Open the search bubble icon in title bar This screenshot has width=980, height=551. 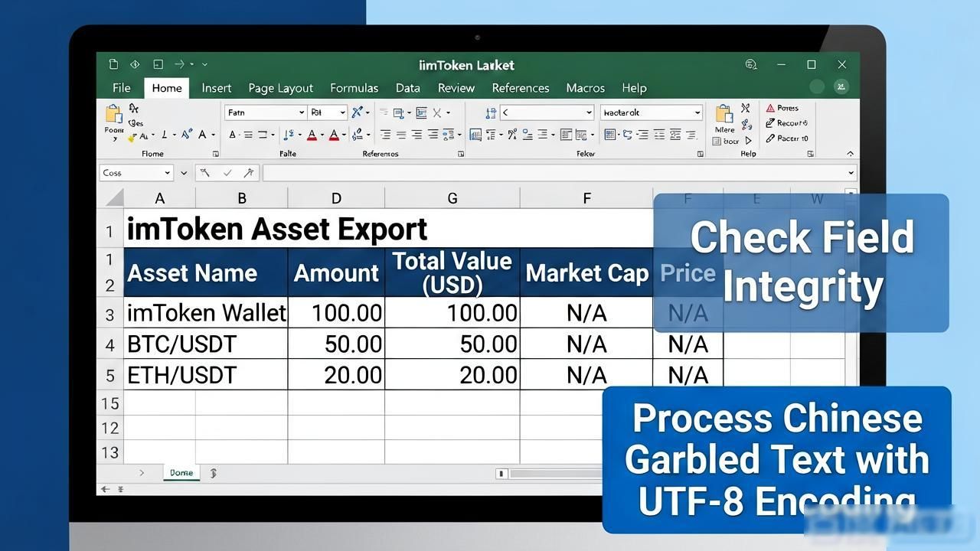click(751, 65)
